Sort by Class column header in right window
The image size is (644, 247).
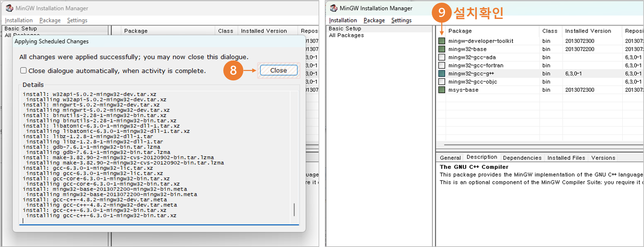[x=551, y=31]
